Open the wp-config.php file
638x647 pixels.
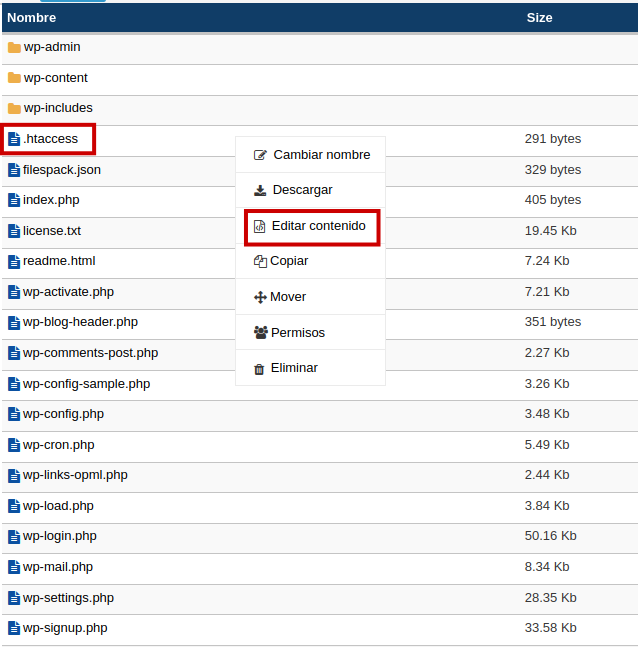coord(63,414)
